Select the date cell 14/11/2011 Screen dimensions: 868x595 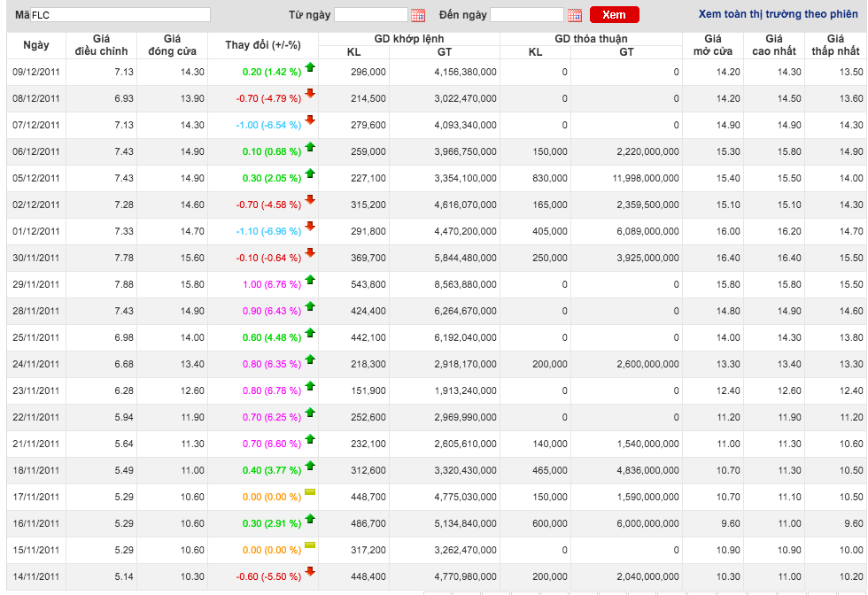click(36, 576)
